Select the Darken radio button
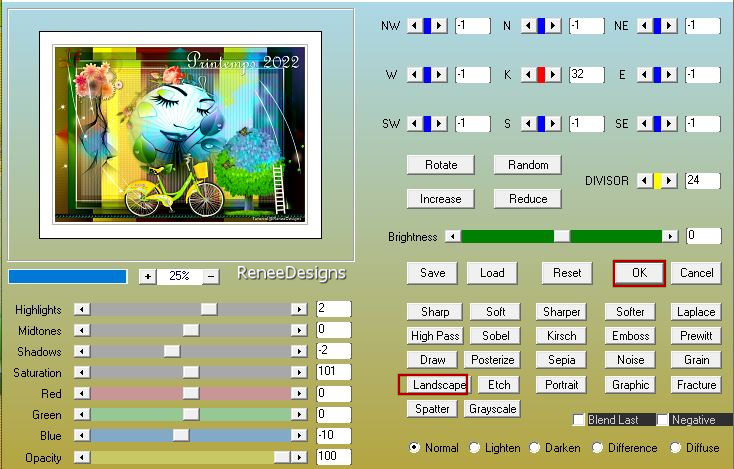734x469 pixels. click(535, 447)
